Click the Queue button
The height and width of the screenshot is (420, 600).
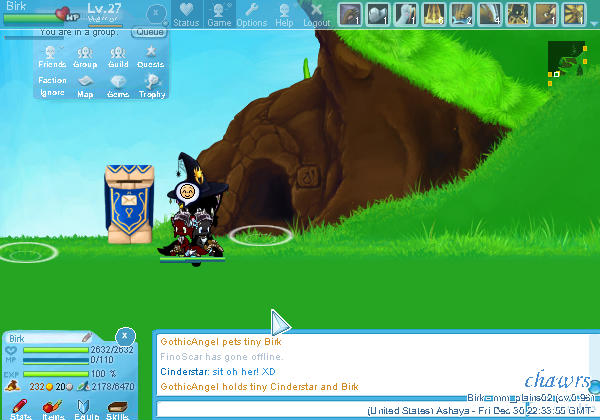150,31
